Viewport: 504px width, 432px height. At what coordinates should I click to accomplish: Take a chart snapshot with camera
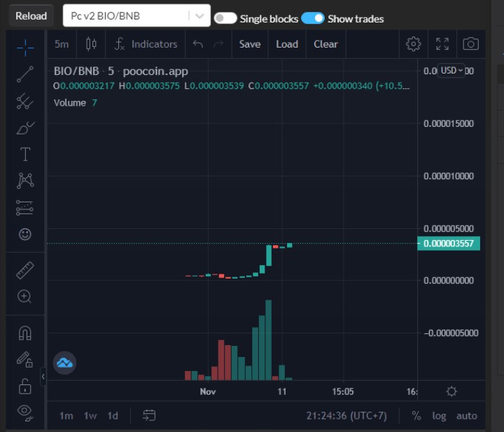pyautogui.click(x=470, y=44)
